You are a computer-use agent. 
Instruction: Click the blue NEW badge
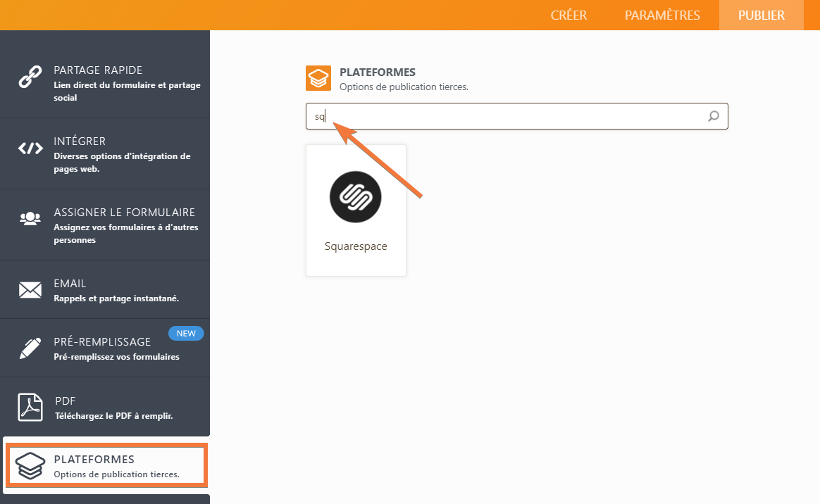coord(186,333)
